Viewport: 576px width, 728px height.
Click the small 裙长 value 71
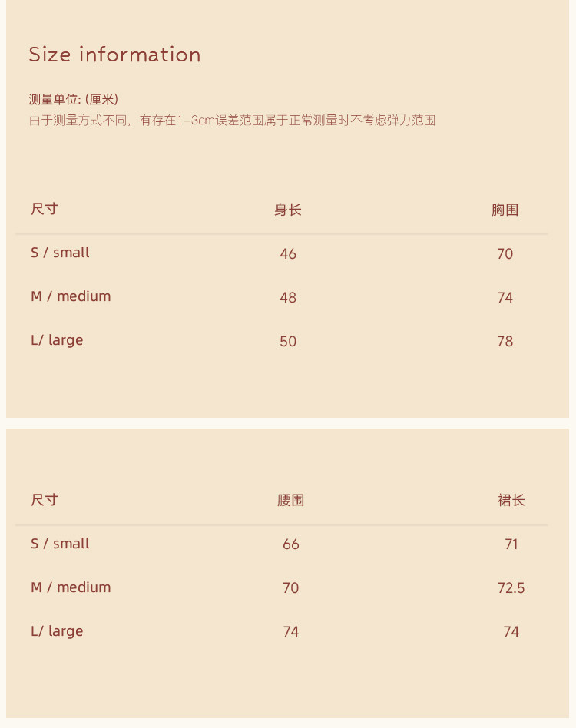point(511,544)
